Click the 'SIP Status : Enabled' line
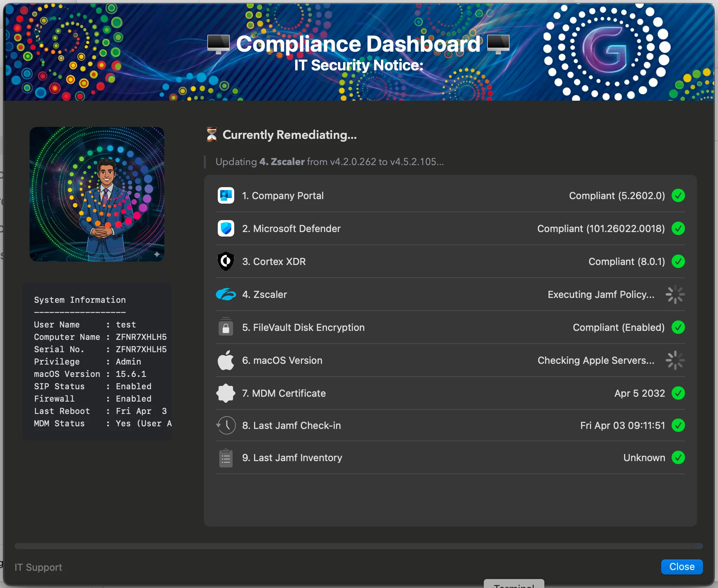This screenshot has width=718, height=588. point(92,386)
